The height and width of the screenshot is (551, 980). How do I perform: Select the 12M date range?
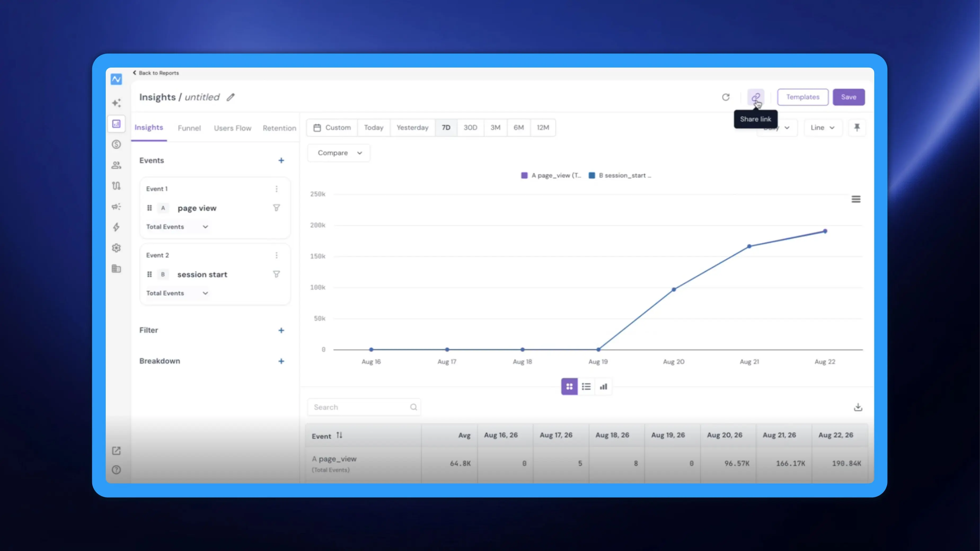coord(543,127)
